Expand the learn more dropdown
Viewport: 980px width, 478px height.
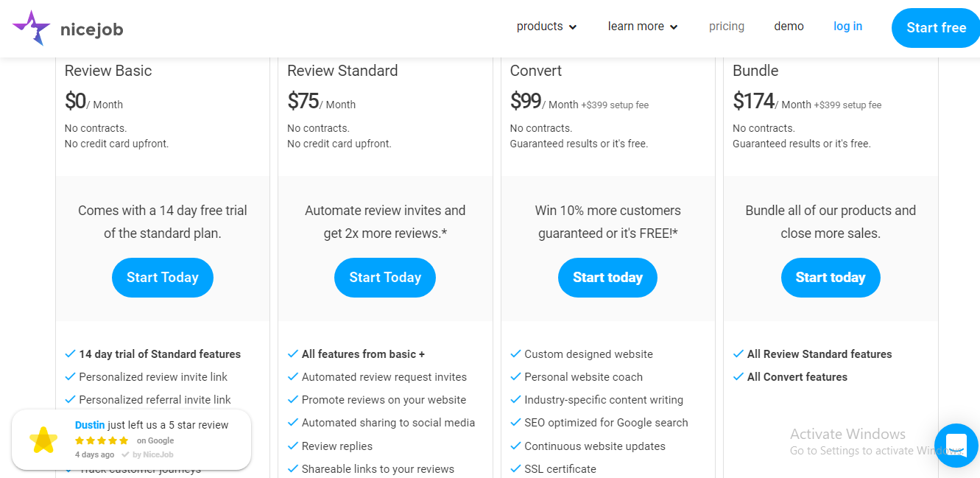coord(643,27)
